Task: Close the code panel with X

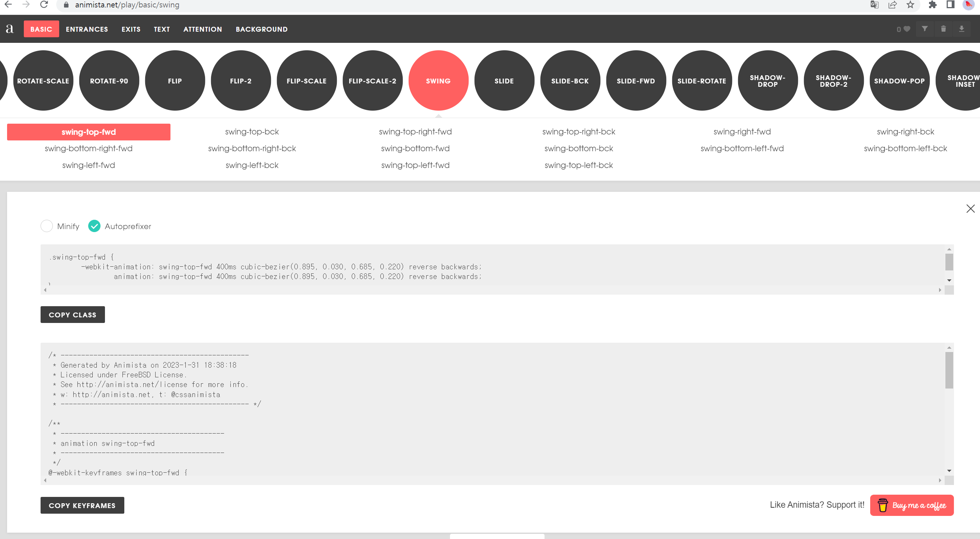Action: [x=970, y=209]
